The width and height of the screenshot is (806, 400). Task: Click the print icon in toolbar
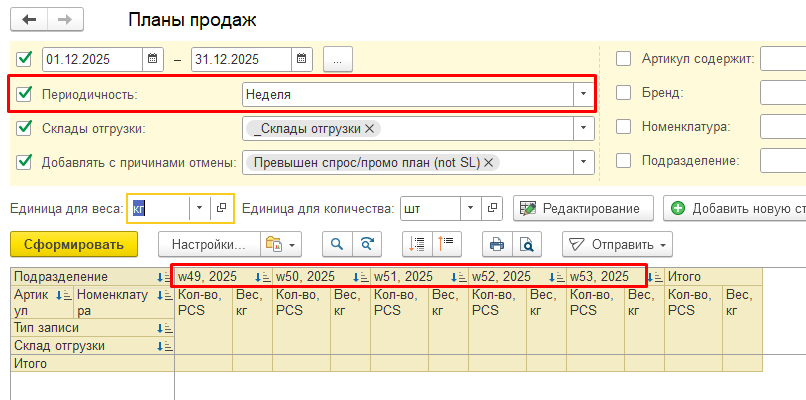point(495,243)
